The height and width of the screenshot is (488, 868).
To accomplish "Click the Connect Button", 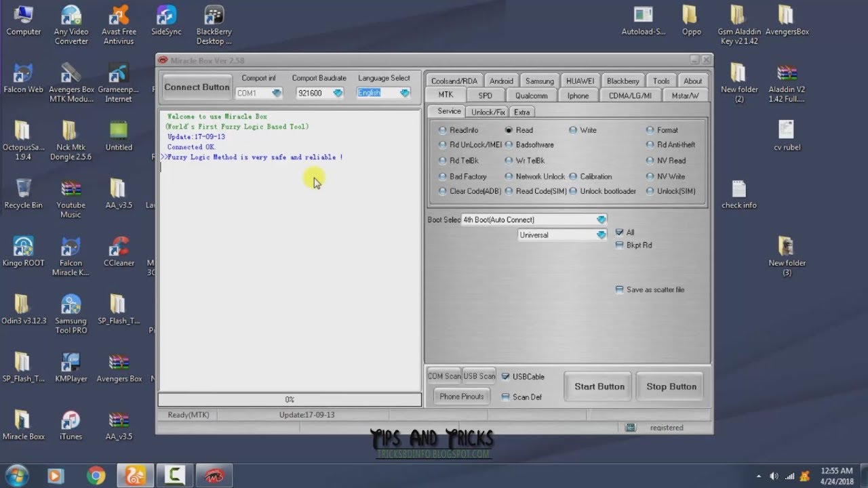I will click(197, 87).
